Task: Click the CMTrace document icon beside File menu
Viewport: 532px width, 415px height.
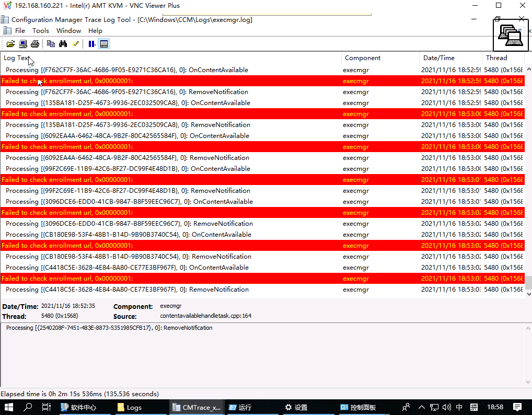Action: click(7, 30)
